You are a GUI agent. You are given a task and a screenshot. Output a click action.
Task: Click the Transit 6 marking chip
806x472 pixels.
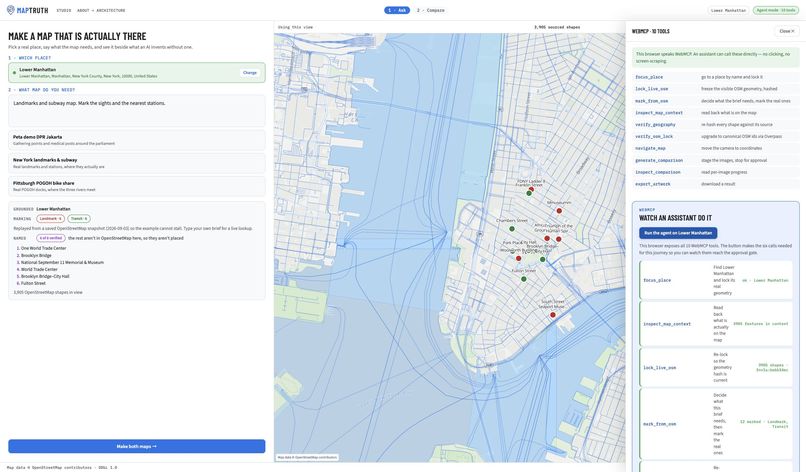(x=79, y=219)
